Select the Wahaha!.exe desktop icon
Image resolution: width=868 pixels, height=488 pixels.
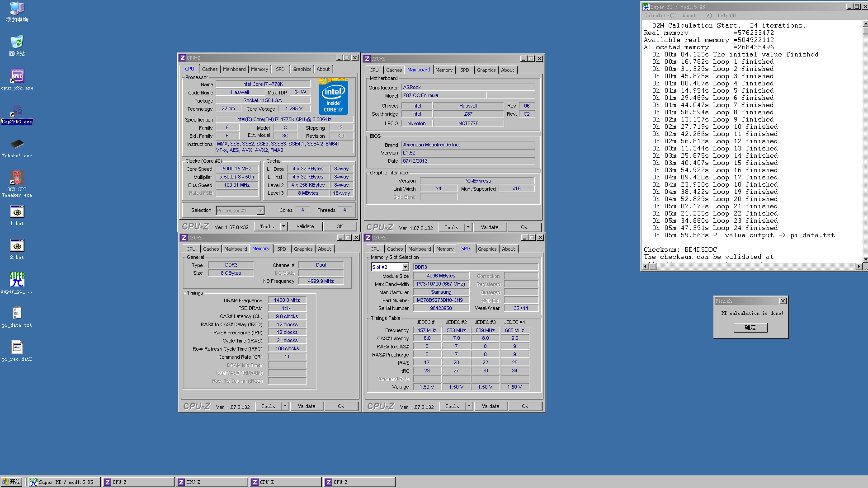17,148
